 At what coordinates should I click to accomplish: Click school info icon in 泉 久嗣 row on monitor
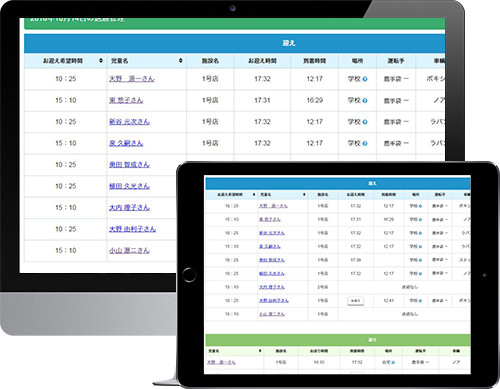click(365, 144)
